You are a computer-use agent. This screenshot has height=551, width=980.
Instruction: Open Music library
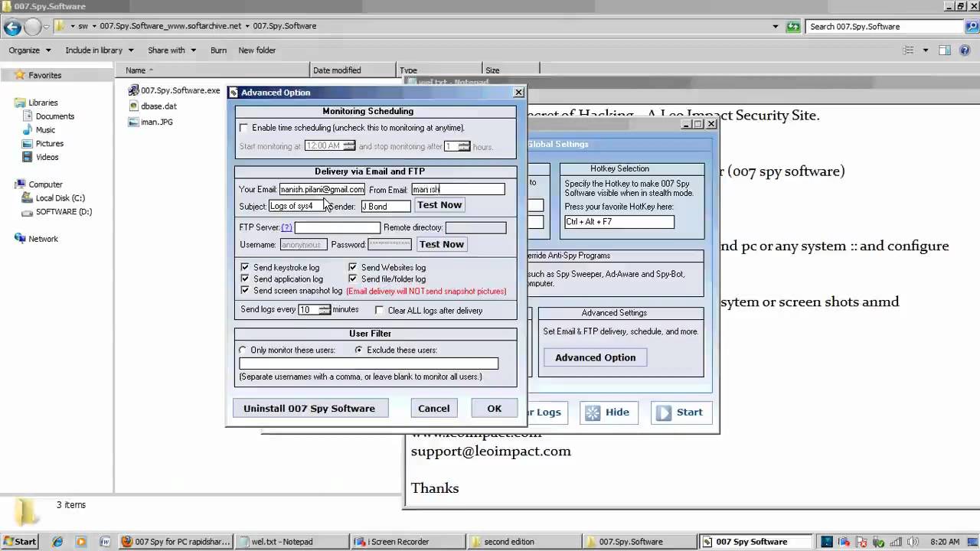pos(45,130)
